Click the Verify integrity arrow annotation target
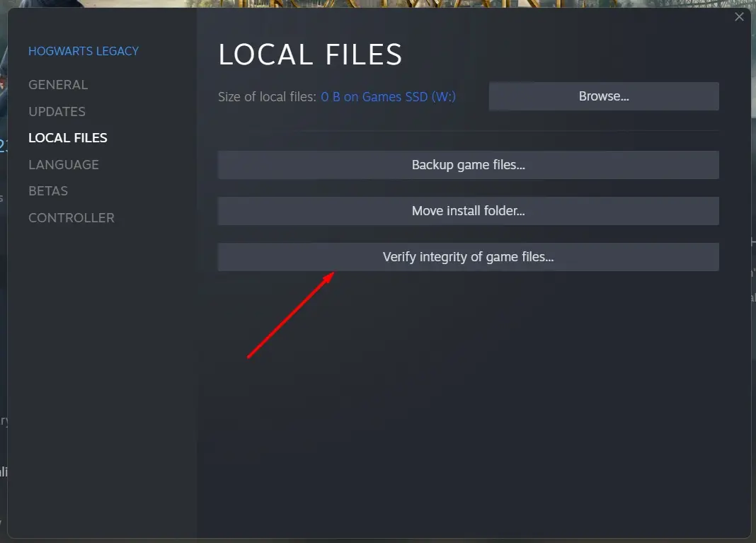The image size is (756, 543). [x=468, y=256]
